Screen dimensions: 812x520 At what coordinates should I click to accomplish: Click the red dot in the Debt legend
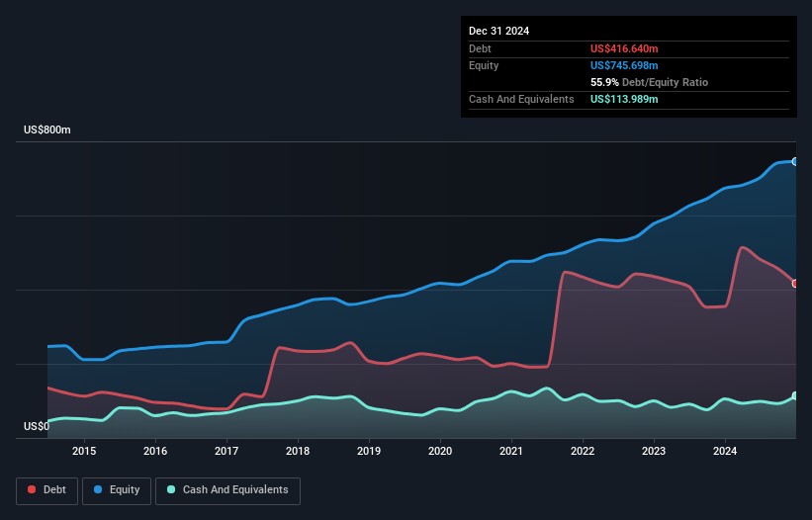(x=34, y=490)
